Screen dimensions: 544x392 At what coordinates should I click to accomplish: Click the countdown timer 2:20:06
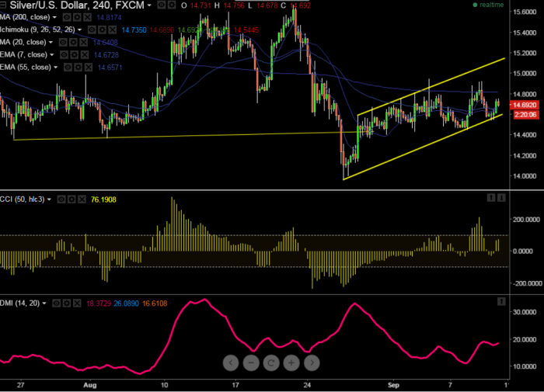click(525, 115)
